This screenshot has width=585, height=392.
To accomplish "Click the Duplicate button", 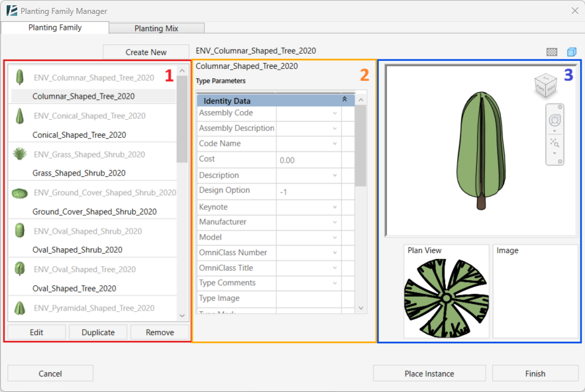I will point(98,332).
